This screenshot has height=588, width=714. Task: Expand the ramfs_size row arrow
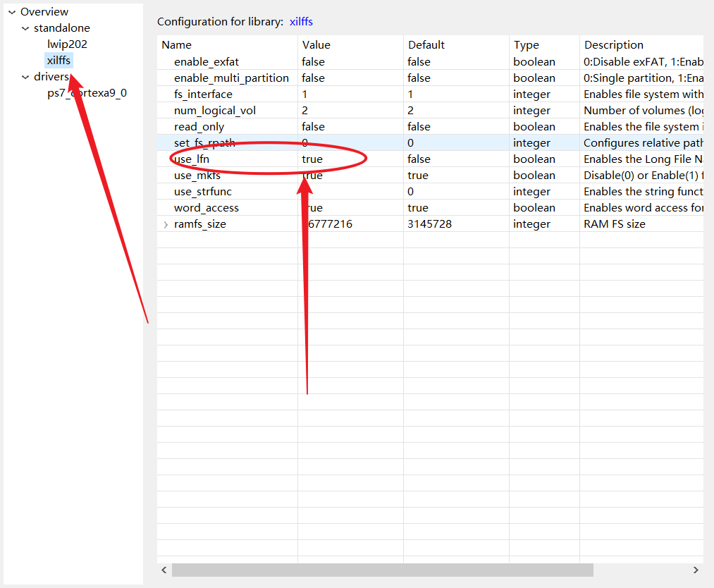(166, 224)
